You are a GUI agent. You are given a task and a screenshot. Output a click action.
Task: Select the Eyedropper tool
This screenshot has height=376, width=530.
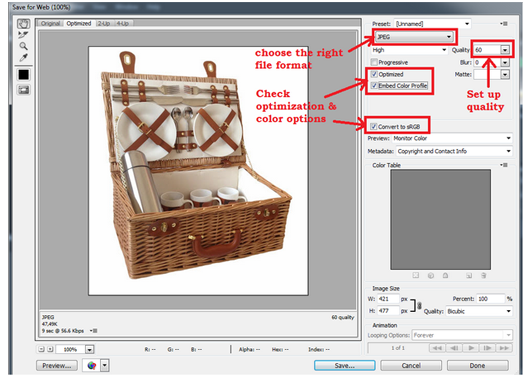(23, 57)
